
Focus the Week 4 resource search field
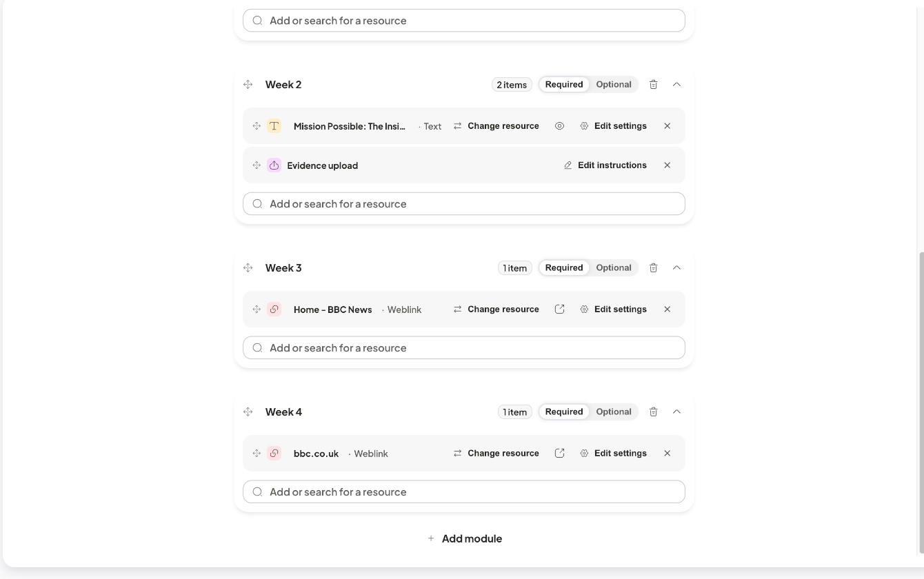coord(464,492)
